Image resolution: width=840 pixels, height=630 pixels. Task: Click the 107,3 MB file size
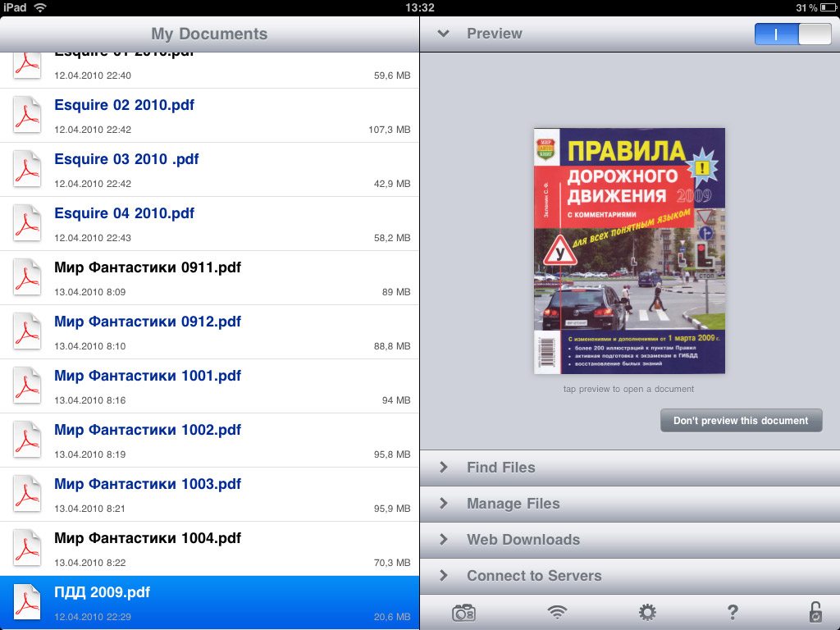390,130
